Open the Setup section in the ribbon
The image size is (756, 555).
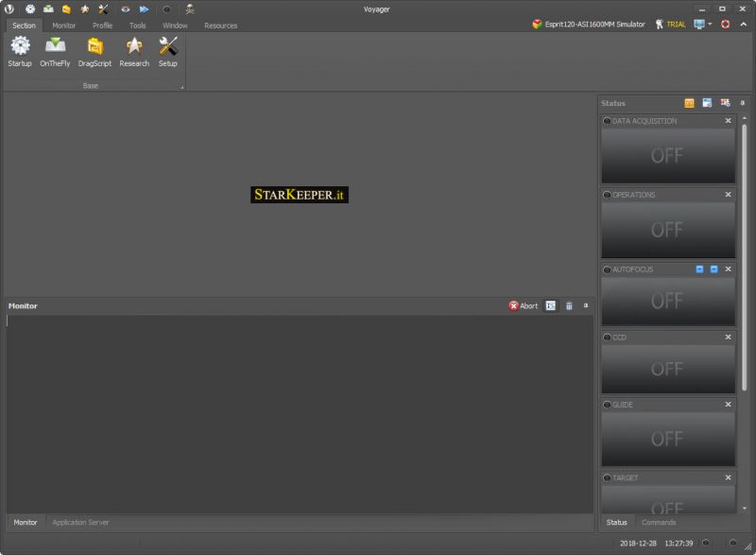point(168,52)
